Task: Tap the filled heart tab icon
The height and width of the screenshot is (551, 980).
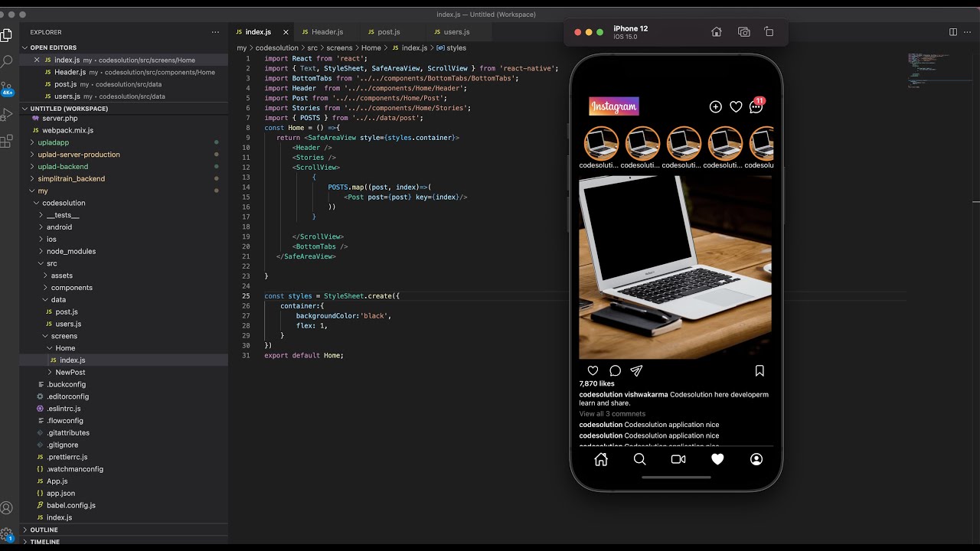Action: (717, 459)
